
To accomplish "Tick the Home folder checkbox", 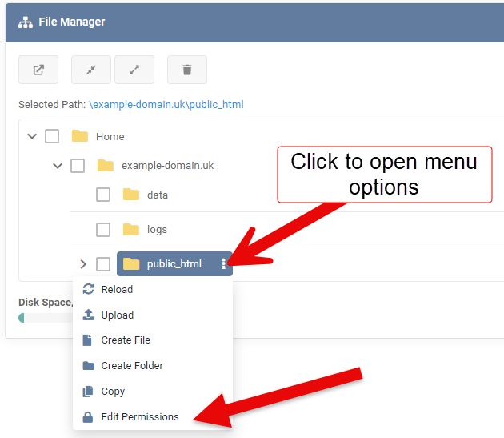I will pos(52,136).
